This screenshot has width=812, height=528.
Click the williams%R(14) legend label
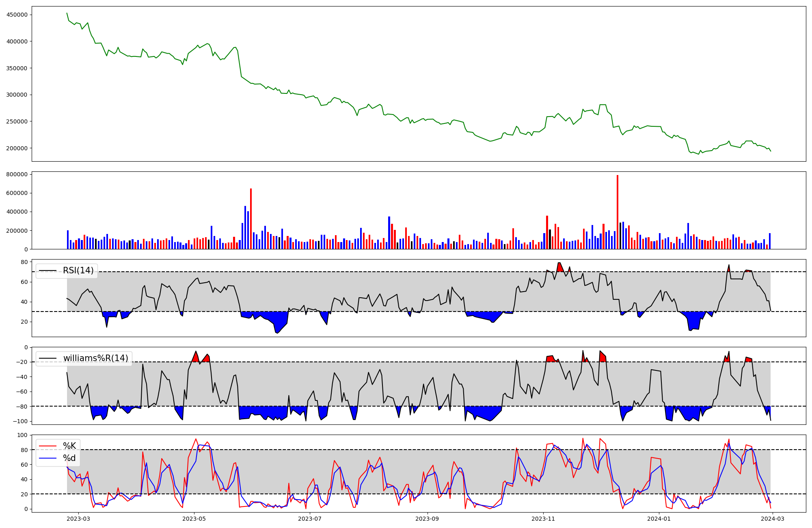[95, 358]
